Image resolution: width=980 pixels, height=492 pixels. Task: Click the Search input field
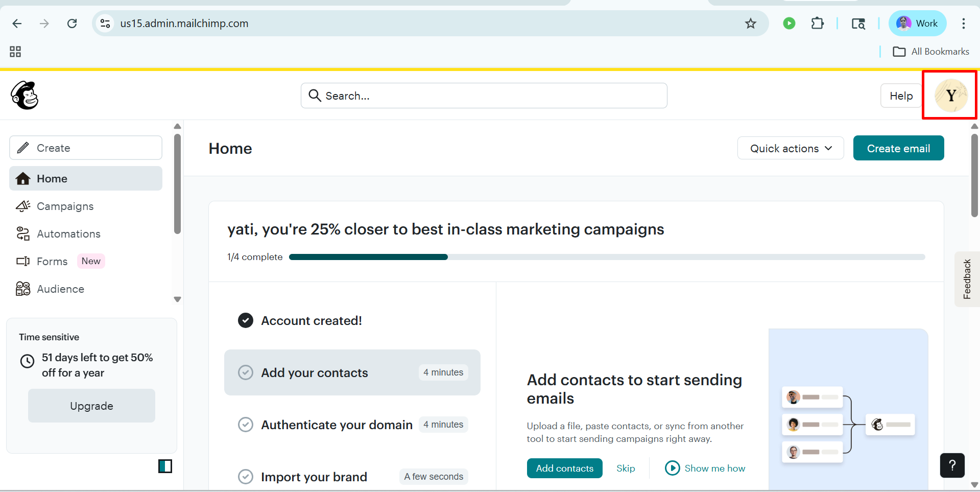[484, 96]
